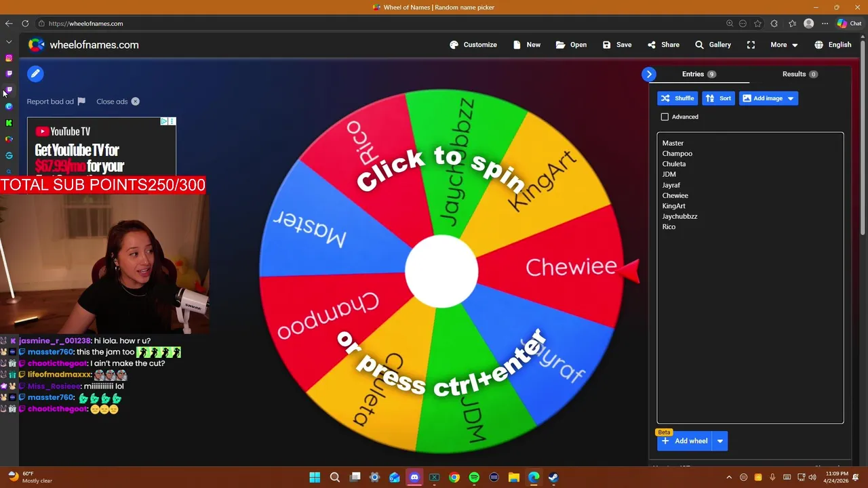Enable the Advanced checkbox
868x488 pixels.
coord(665,117)
